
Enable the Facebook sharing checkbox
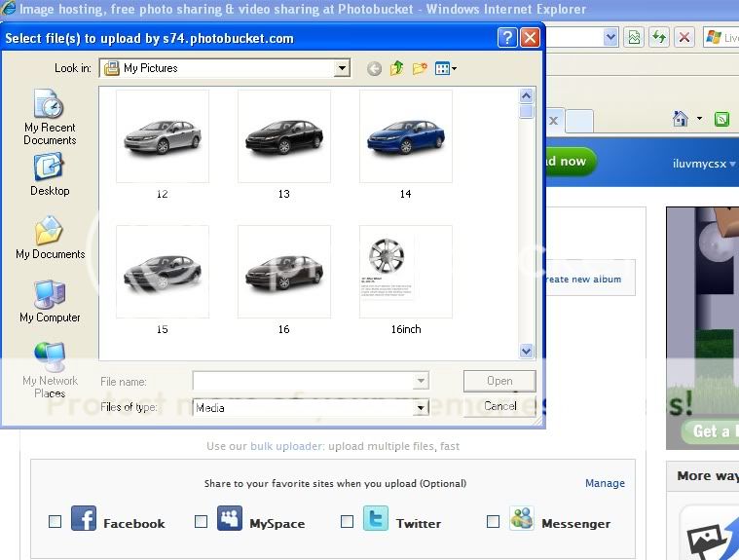click(55, 522)
